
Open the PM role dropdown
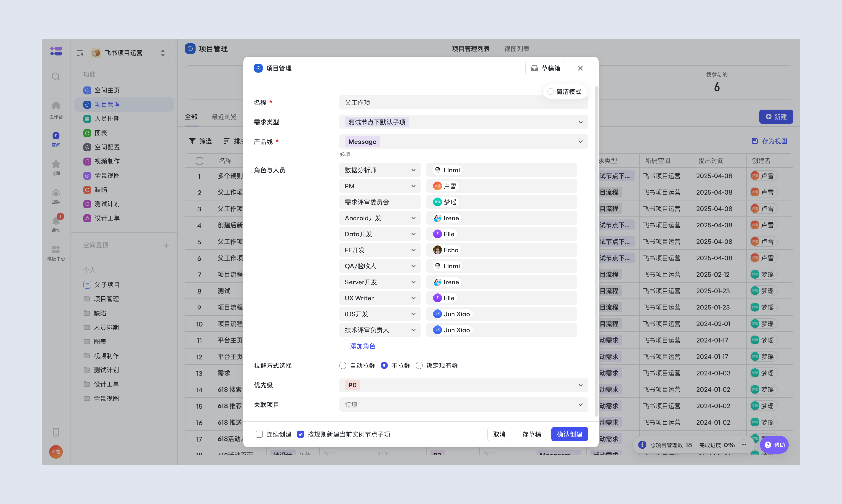[x=380, y=186]
